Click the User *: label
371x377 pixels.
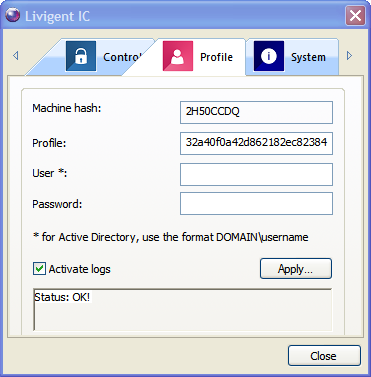coord(50,173)
